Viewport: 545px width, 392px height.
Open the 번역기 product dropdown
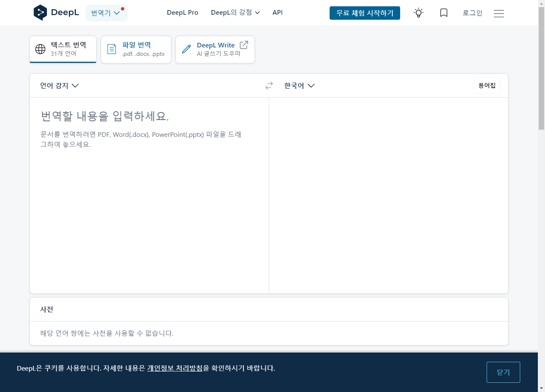pos(106,13)
